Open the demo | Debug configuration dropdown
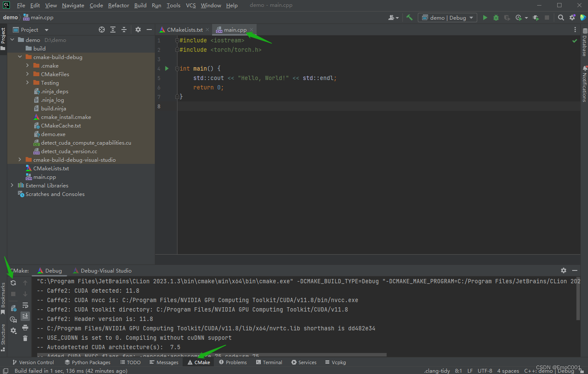588x374 pixels. (448, 18)
